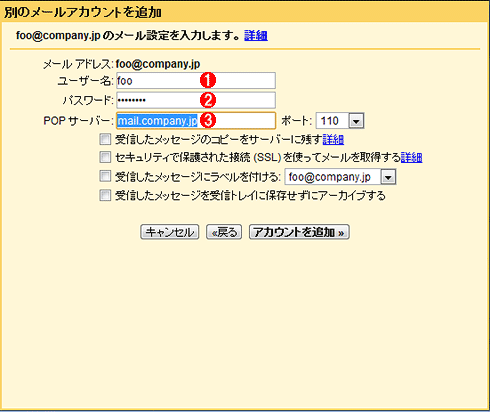
Task: Click into the ユーザー名 field containing foo
Action: [196, 80]
